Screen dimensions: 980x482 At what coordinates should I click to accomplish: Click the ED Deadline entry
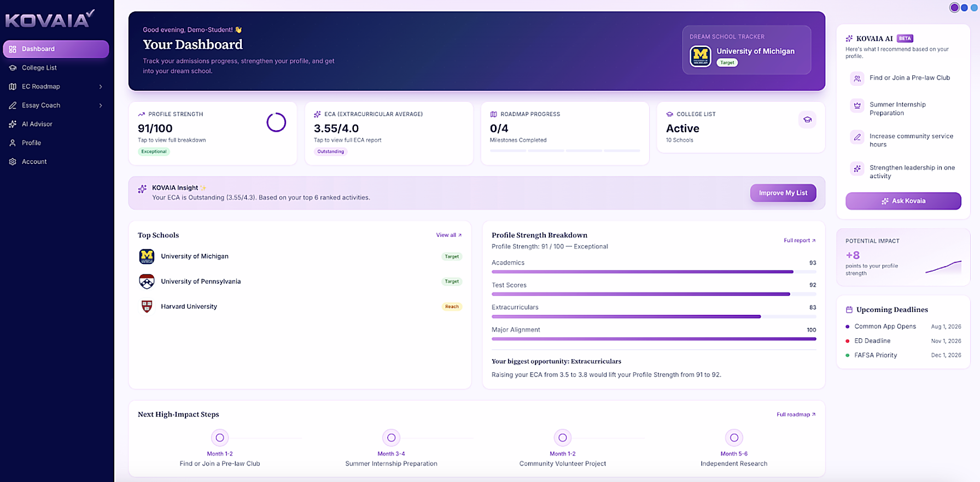pyautogui.click(x=903, y=341)
